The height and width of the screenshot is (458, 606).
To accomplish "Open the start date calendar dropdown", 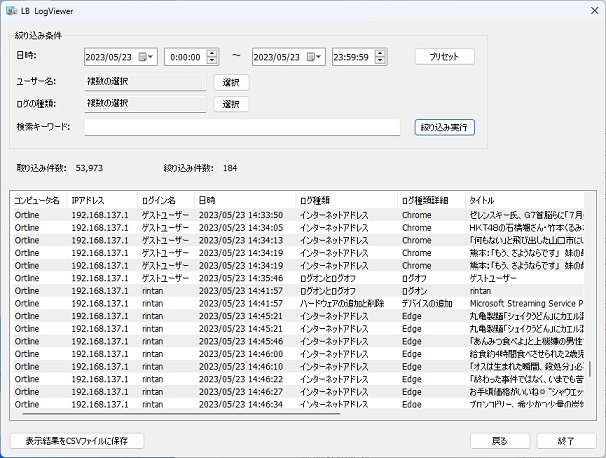I will (x=146, y=57).
